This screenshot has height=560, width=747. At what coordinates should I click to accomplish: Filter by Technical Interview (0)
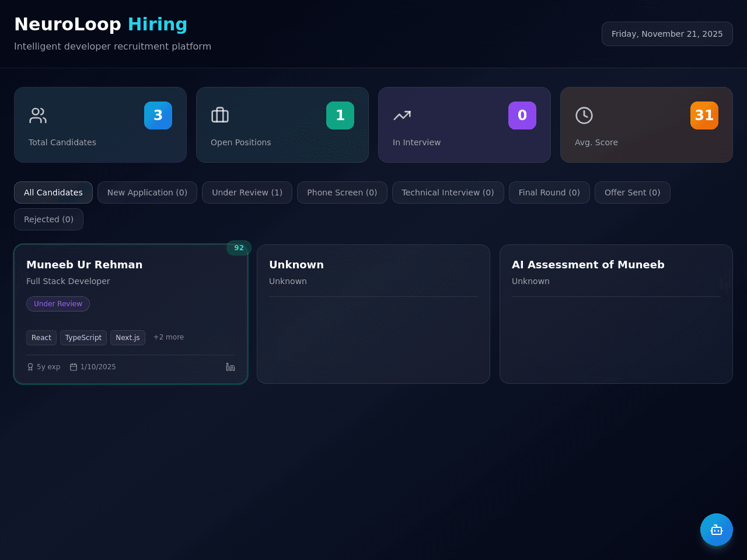[448, 192]
